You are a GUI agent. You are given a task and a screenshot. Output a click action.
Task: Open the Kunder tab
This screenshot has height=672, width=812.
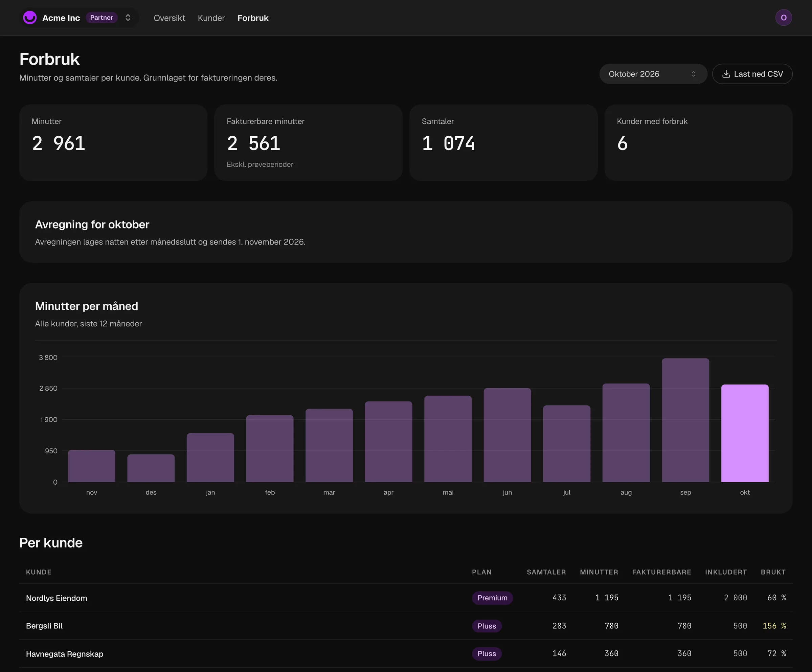click(211, 18)
